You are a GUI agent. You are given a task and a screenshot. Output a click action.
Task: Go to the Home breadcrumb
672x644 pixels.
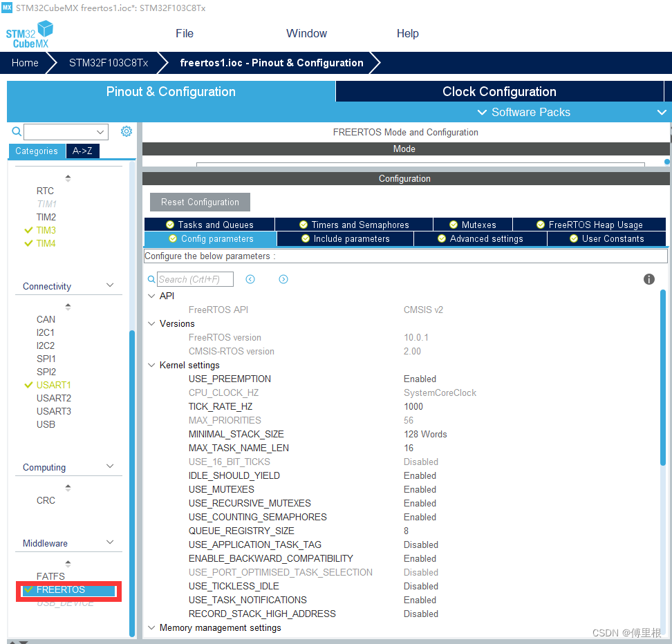pos(25,63)
